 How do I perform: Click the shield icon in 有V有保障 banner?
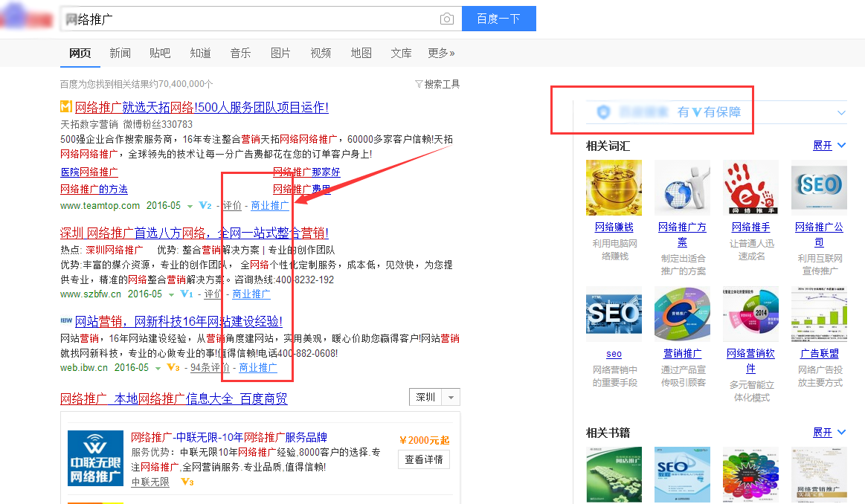tap(603, 112)
